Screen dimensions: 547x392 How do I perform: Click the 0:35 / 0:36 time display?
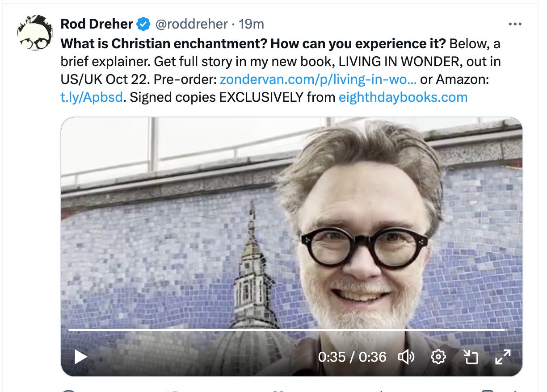(352, 357)
